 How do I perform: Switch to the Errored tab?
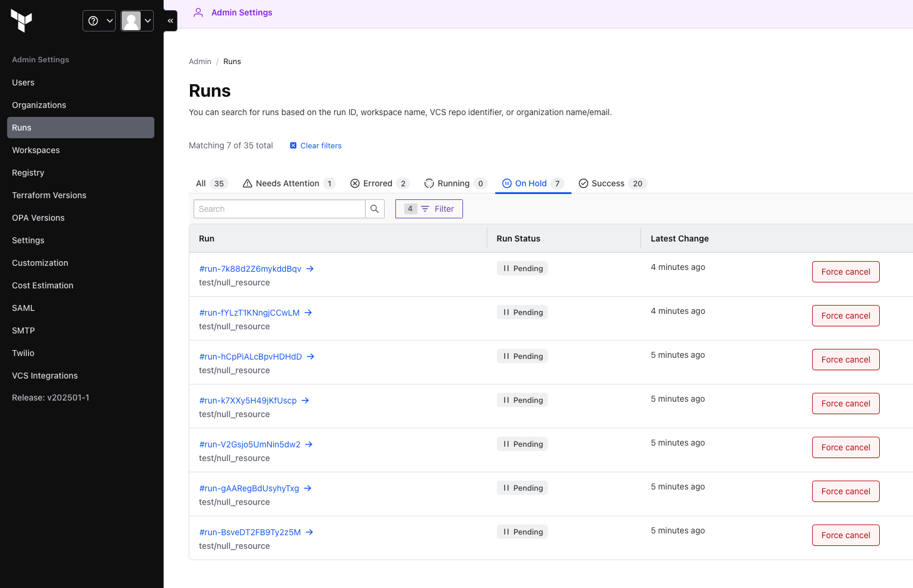pos(379,183)
